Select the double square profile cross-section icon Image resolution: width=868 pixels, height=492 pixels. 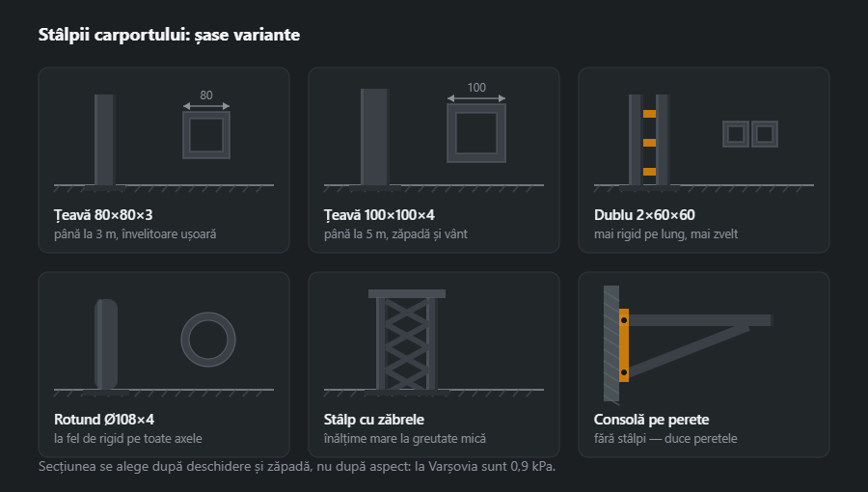(750, 134)
